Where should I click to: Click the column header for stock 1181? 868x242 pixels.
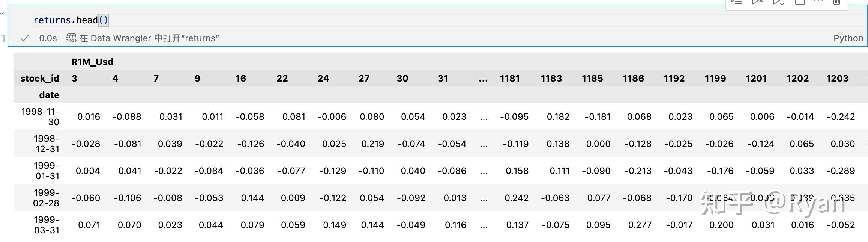pos(509,79)
